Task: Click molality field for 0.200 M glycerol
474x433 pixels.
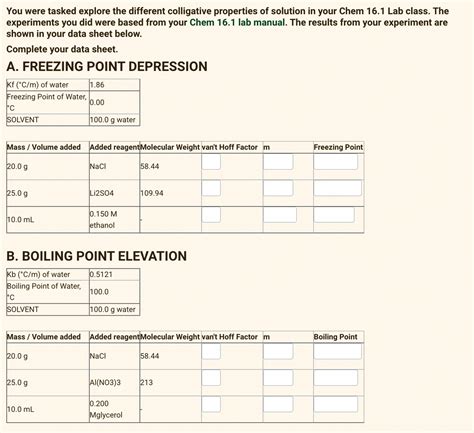Action: point(278,404)
